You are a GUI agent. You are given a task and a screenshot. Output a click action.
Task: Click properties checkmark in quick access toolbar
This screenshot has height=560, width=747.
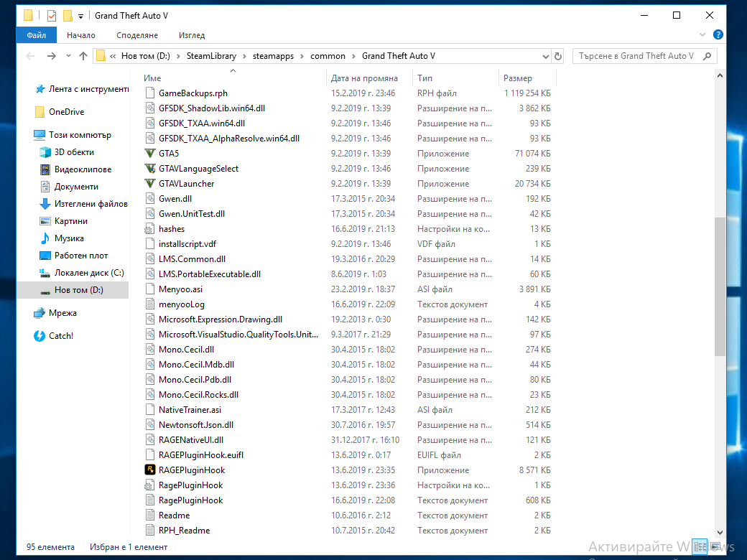click(52, 16)
